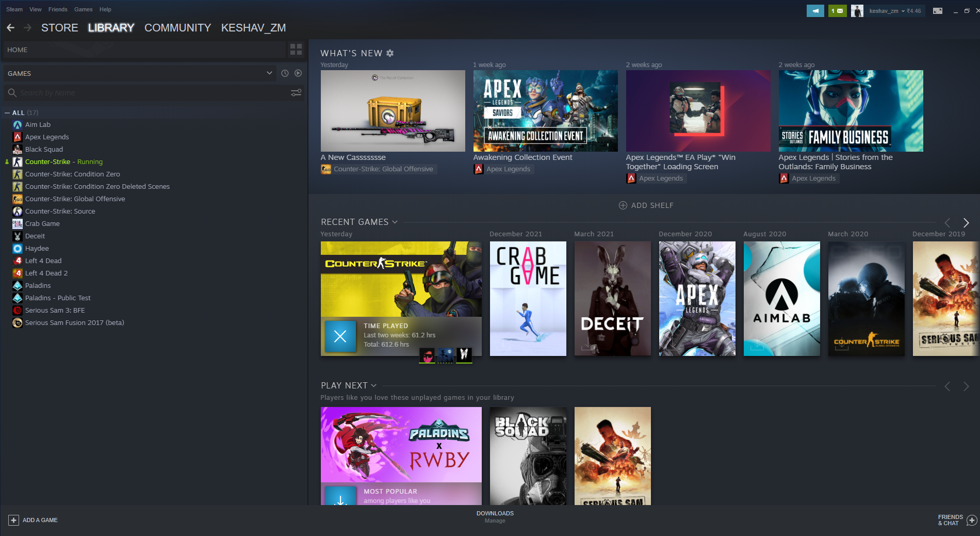
Task: Toggle the ready-to-play games filter
Action: click(x=298, y=73)
